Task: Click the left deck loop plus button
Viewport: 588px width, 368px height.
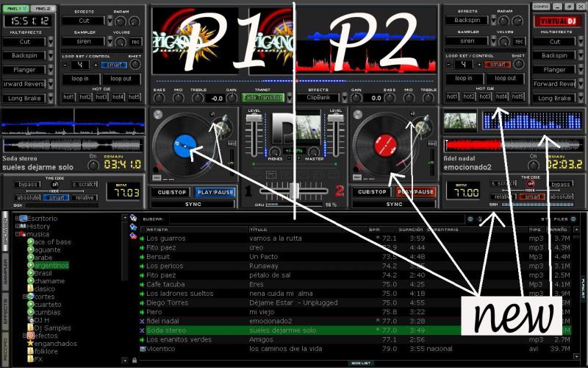Action: [96, 65]
